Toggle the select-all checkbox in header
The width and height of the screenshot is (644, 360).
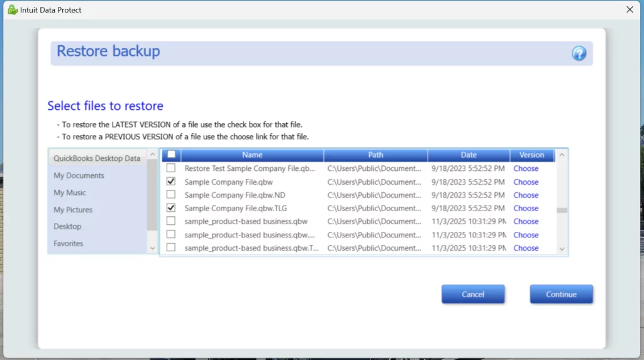171,155
